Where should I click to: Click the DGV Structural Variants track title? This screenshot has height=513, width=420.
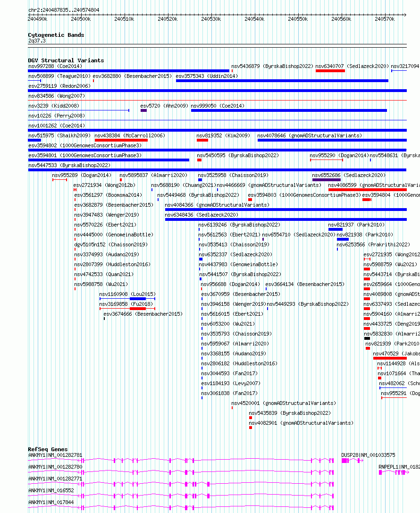[x=66, y=60]
